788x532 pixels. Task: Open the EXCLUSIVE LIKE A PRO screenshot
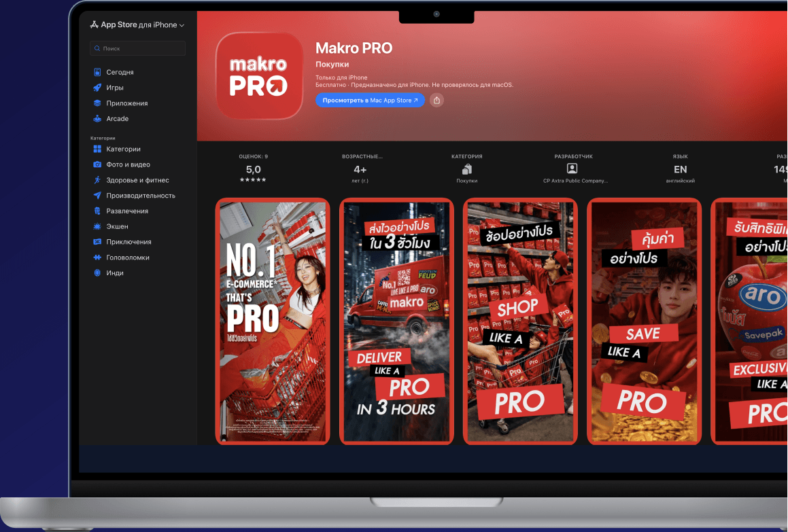tap(750, 321)
